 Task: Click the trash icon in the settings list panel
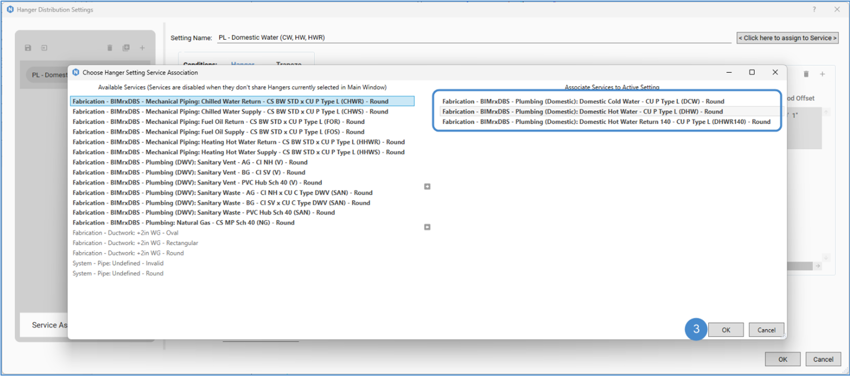pyautogui.click(x=110, y=48)
